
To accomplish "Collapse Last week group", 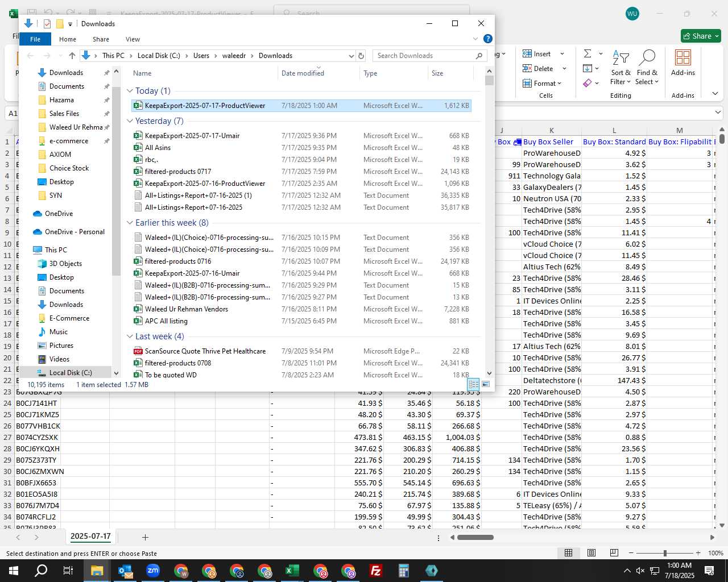I will point(130,336).
